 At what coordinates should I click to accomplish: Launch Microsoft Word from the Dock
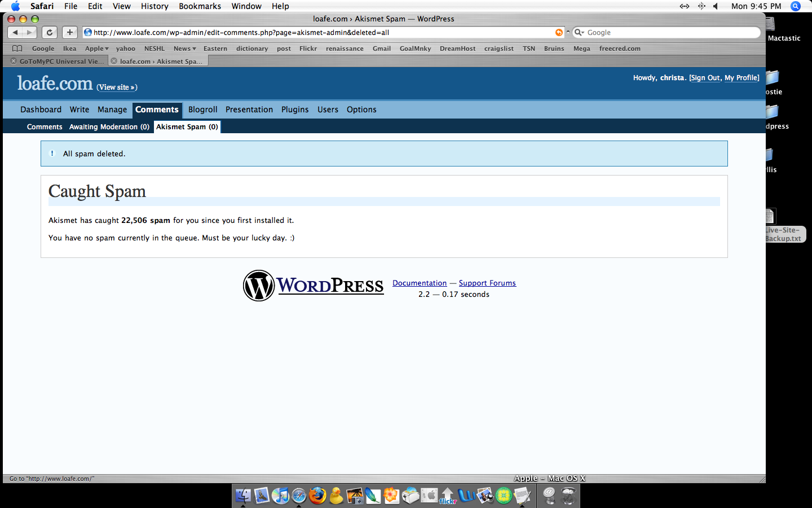[x=466, y=496]
